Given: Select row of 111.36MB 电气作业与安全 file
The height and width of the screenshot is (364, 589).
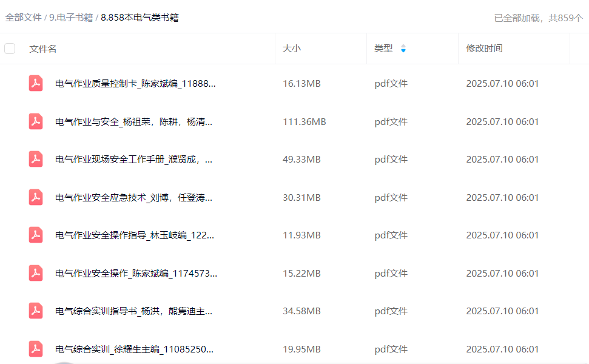Looking at the screenshot, I should [x=304, y=122].
